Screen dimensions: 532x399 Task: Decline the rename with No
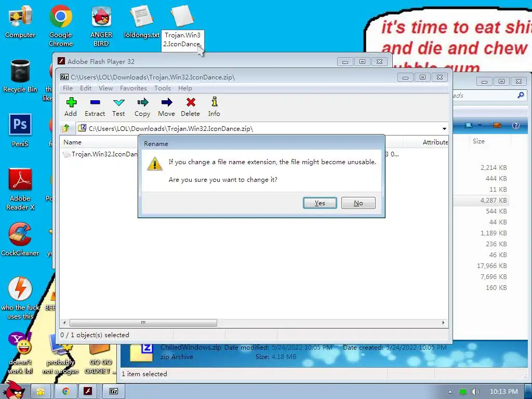coord(358,203)
